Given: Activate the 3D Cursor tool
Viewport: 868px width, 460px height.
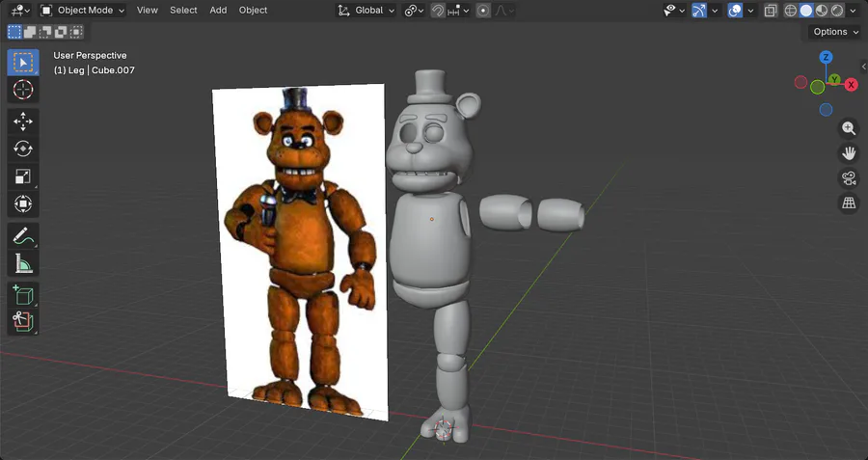Looking at the screenshot, I should tap(23, 90).
